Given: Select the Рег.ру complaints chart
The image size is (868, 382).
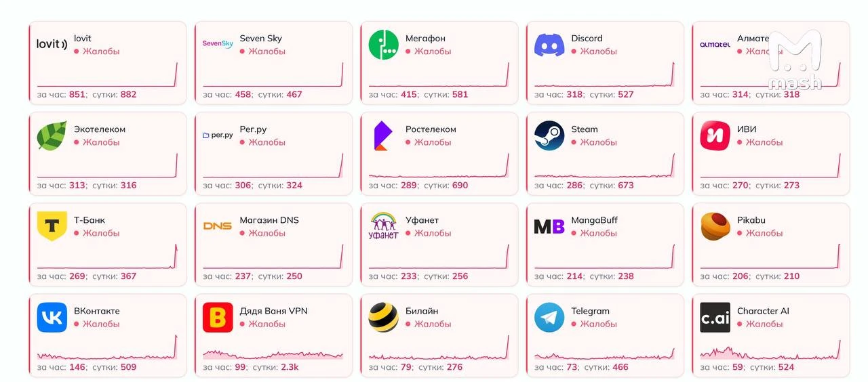Looking at the screenshot, I should click(x=273, y=165).
